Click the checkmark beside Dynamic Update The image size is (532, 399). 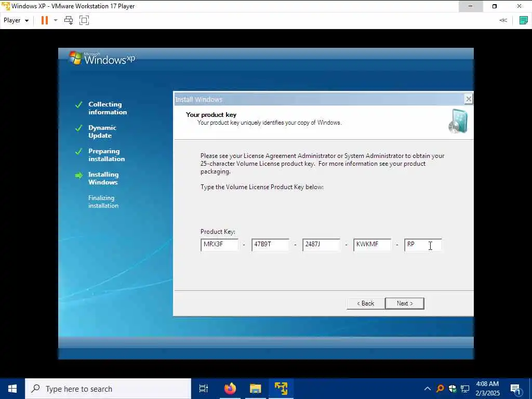click(79, 128)
